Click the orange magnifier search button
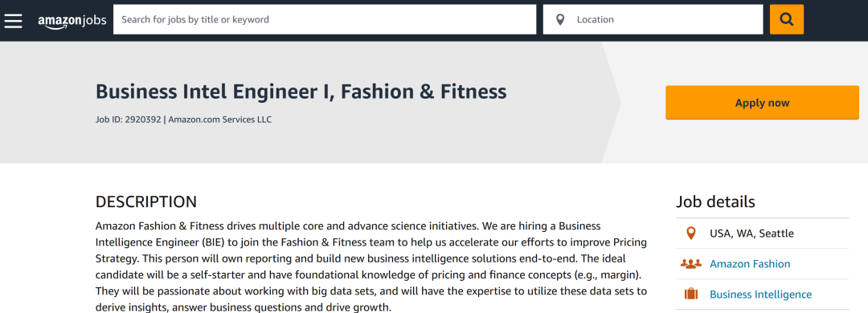This screenshot has height=313, width=868. pyautogui.click(x=787, y=19)
